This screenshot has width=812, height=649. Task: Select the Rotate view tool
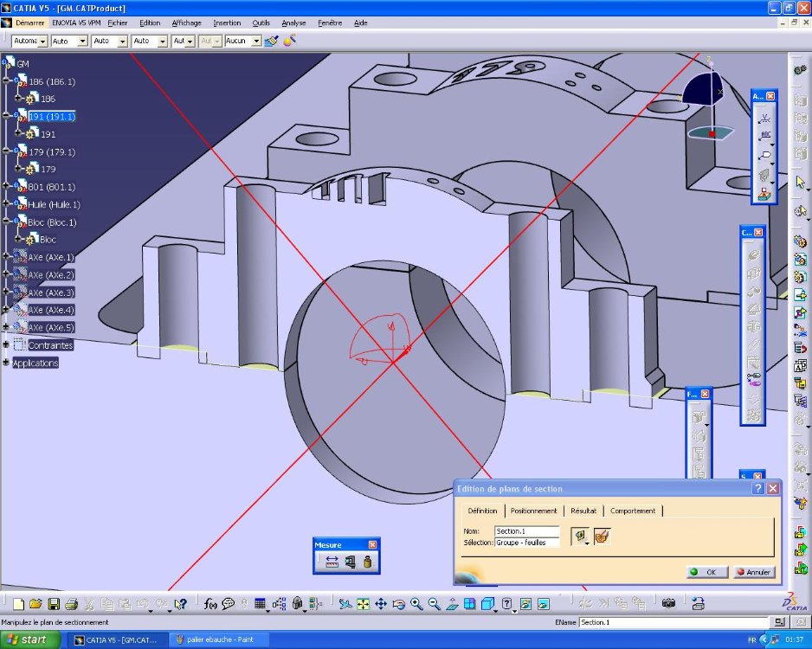point(398,604)
